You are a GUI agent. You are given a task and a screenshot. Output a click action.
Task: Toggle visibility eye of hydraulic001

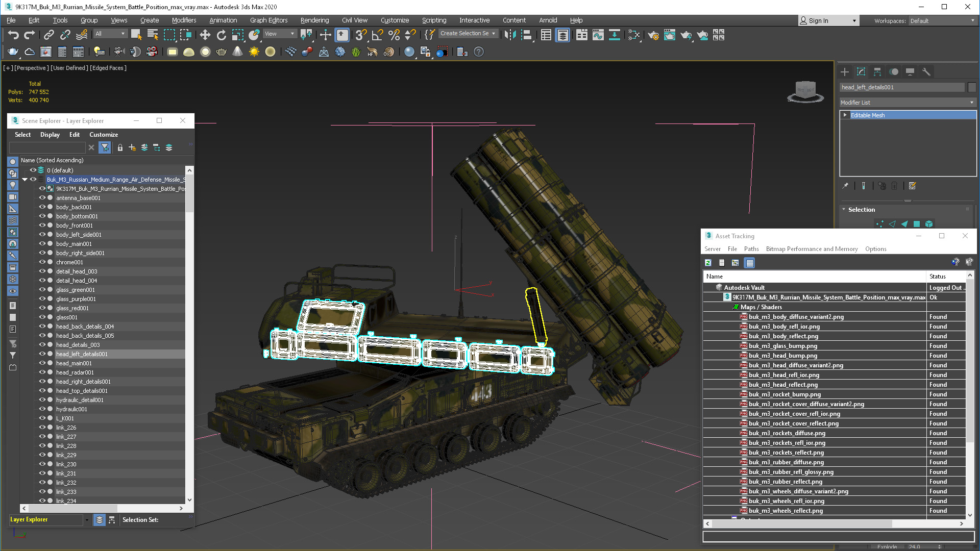42,409
